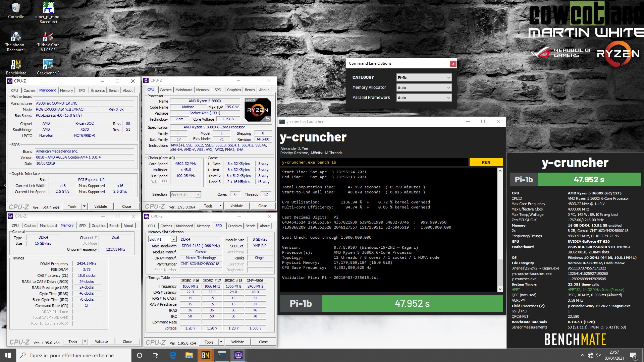Screen dimensions: 644x362
Task: Open the Memory Allocator dropdown
Action: point(424,87)
